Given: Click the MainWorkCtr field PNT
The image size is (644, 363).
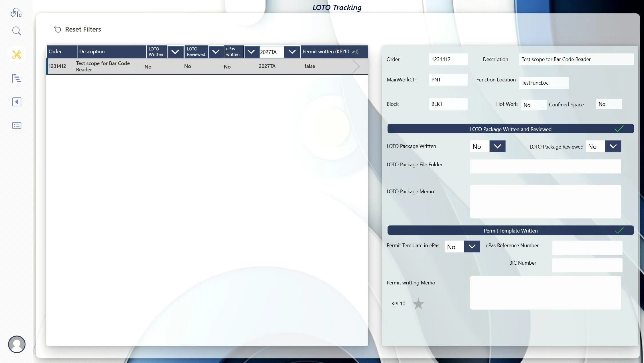Looking at the screenshot, I should tap(448, 80).
